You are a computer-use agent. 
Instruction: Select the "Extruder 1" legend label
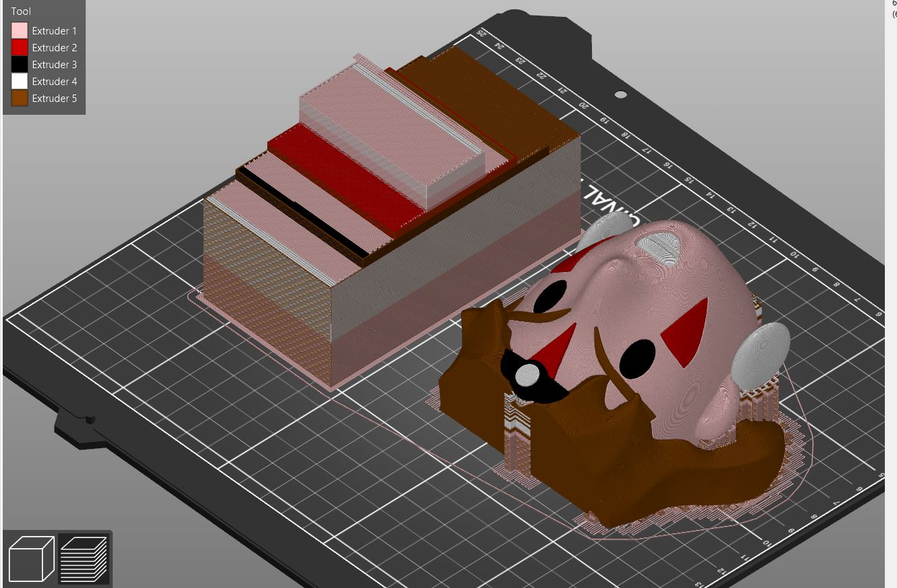[x=55, y=31]
